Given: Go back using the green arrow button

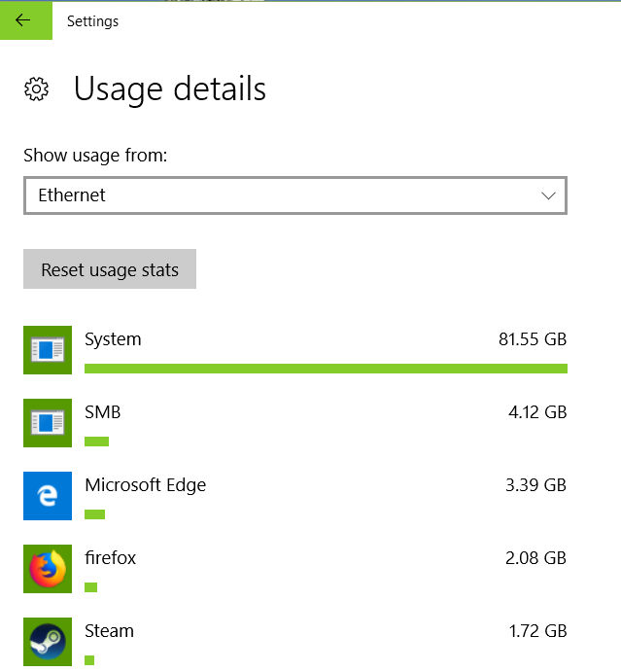Looking at the screenshot, I should pos(23,20).
